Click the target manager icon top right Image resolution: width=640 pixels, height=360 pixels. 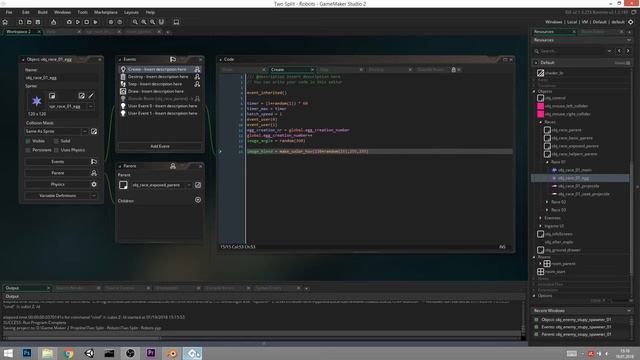click(631, 22)
